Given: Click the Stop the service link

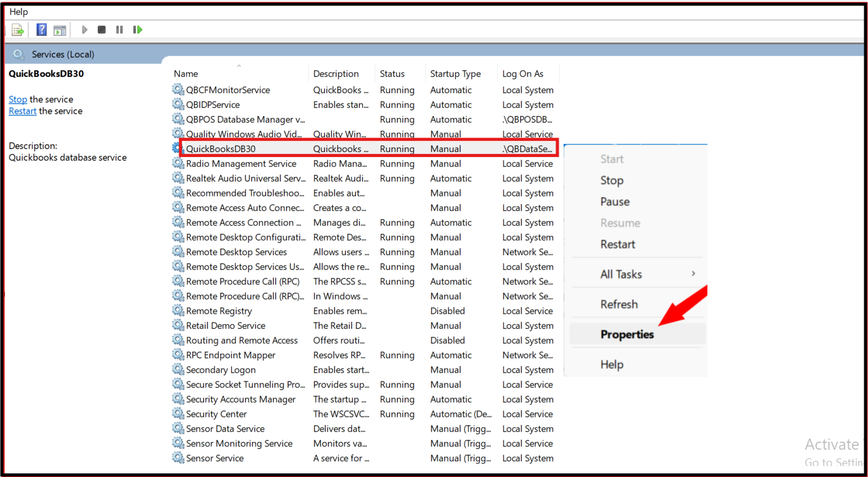Looking at the screenshot, I should click(x=18, y=99).
